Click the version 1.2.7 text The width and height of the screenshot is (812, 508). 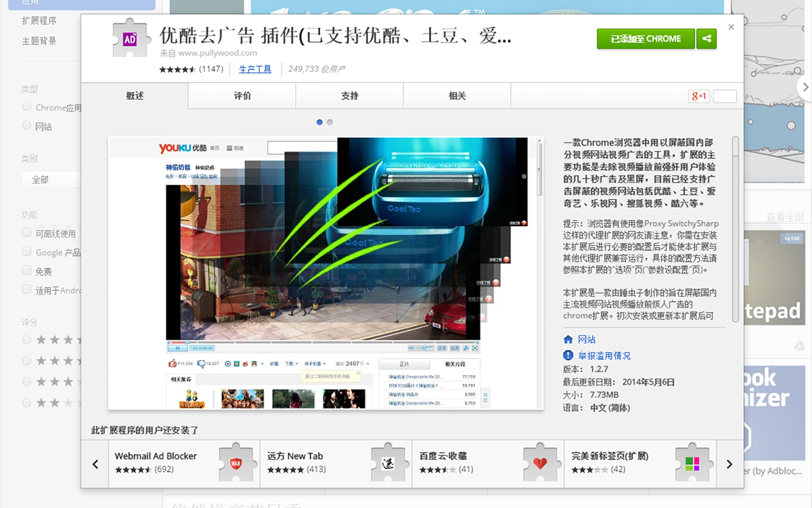coord(599,369)
